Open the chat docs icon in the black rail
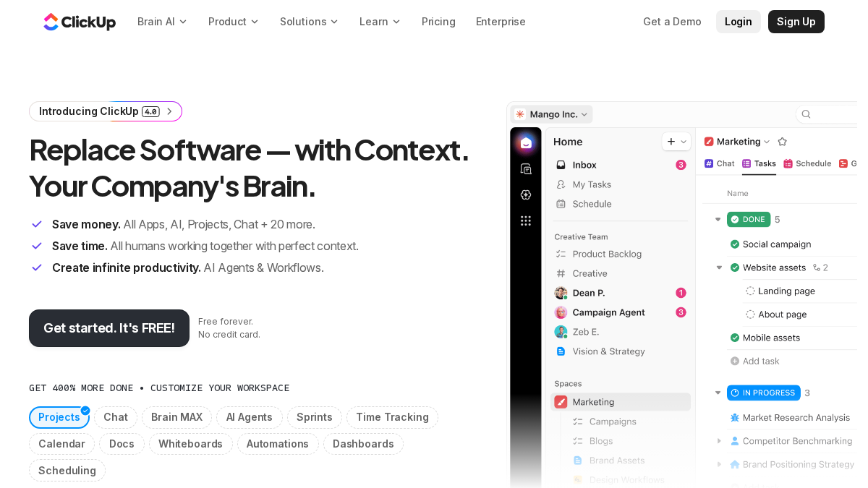The image size is (868, 488). [526, 168]
